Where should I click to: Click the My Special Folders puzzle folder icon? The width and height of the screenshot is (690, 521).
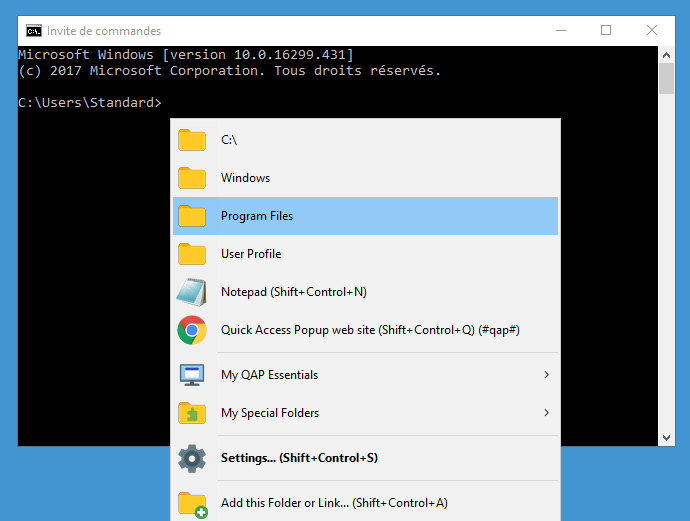(x=192, y=413)
